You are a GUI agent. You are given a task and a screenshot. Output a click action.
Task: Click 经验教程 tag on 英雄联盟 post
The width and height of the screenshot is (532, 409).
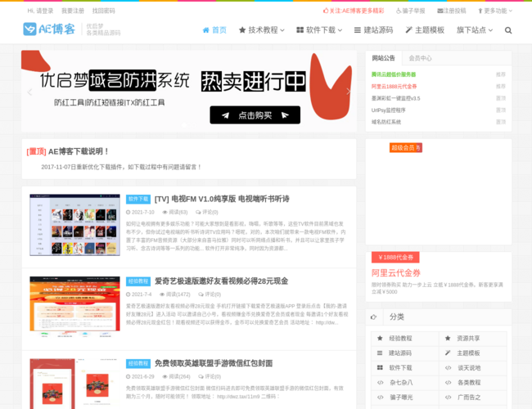(x=138, y=363)
